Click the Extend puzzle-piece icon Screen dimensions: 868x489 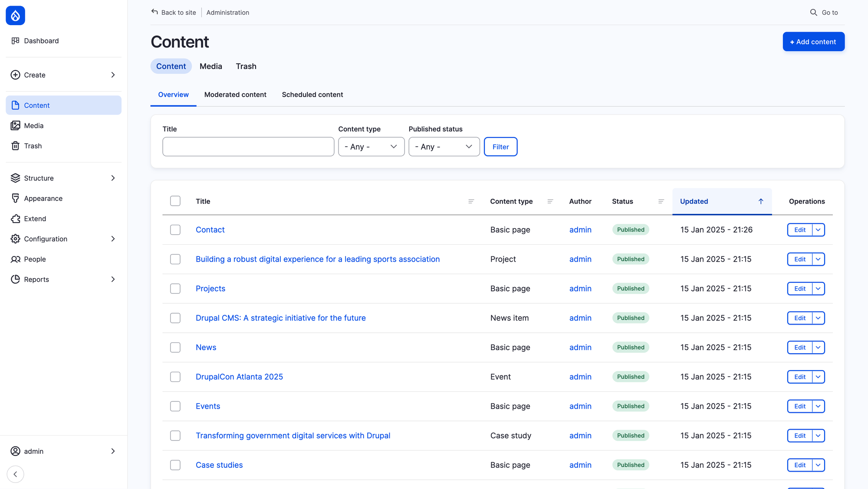tap(15, 219)
